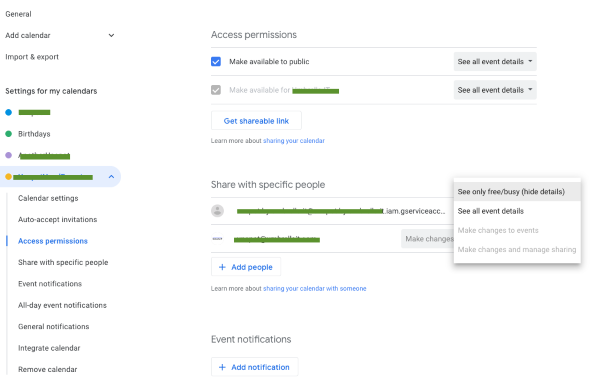The image size is (600, 379).
Task: Select Birthdays calendar
Action: click(x=34, y=134)
